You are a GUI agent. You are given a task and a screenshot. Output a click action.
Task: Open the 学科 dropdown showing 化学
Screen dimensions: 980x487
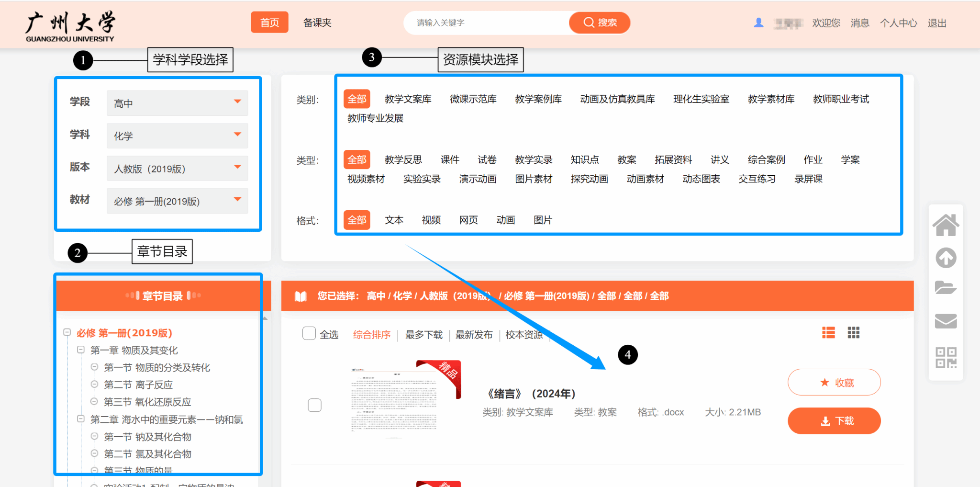coord(177,136)
